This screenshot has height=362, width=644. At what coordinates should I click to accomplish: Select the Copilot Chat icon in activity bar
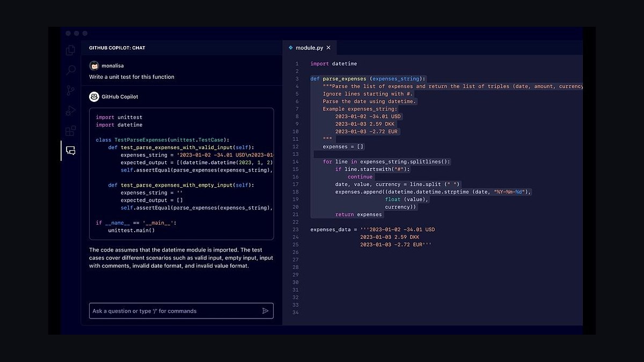tap(70, 151)
